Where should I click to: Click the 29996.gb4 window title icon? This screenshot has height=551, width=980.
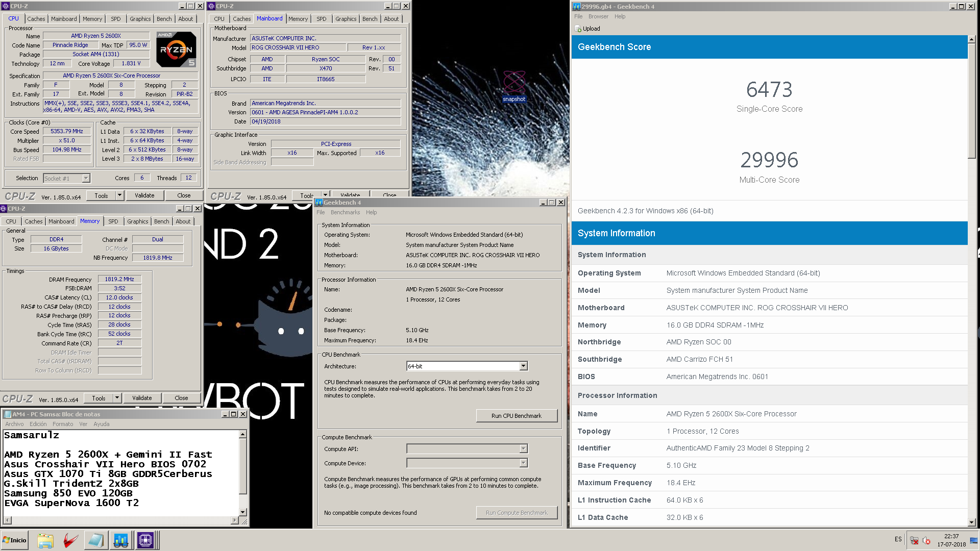(x=577, y=7)
